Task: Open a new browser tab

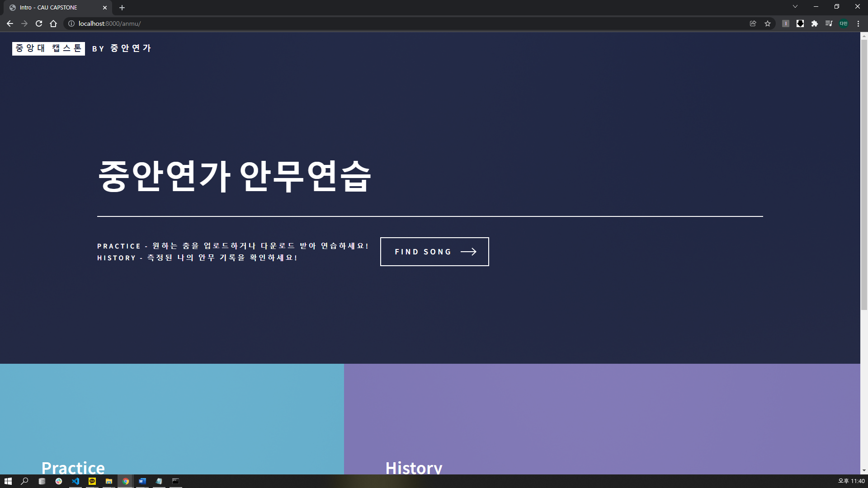Action: (x=122, y=8)
